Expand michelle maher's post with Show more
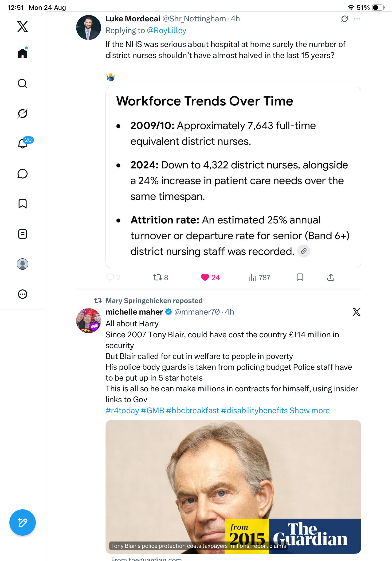The width and height of the screenshot is (392, 561). [x=310, y=410]
